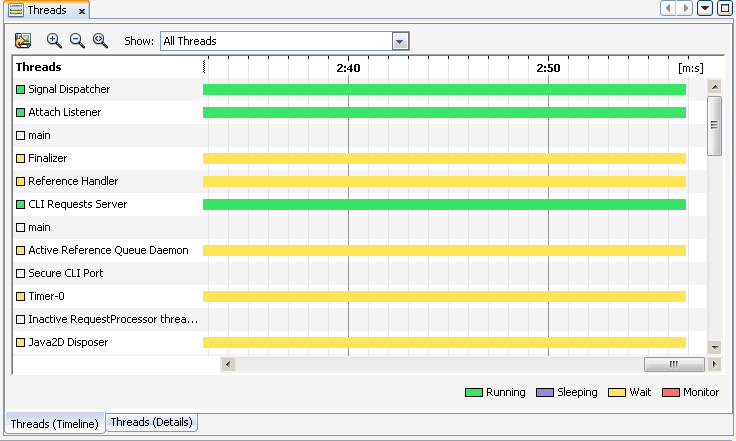Open the documents list dropdown button
Viewport: 736px width, 441px height.
pos(705,8)
